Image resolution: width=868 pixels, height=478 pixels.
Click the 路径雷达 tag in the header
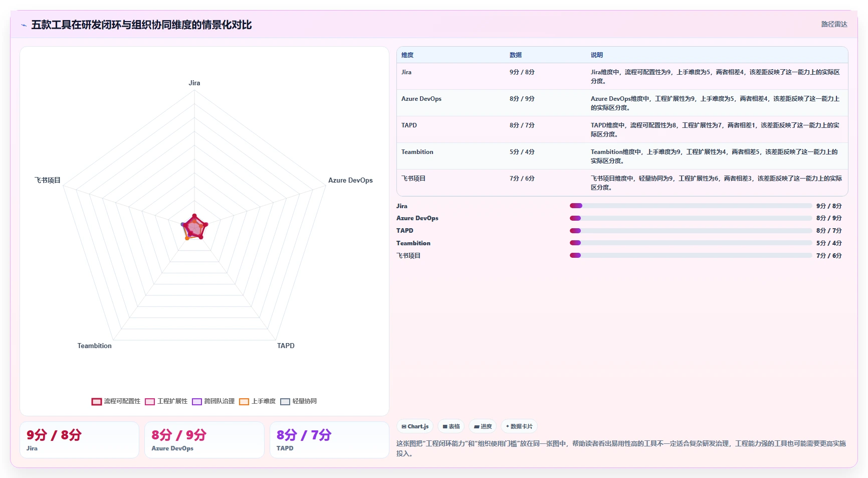click(834, 24)
